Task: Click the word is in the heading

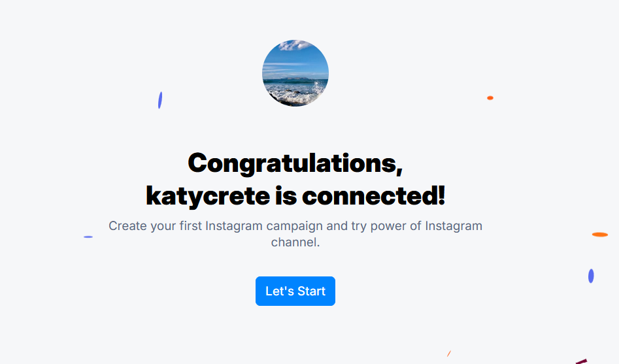Action: pyautogui.click(x=286, y=196)
